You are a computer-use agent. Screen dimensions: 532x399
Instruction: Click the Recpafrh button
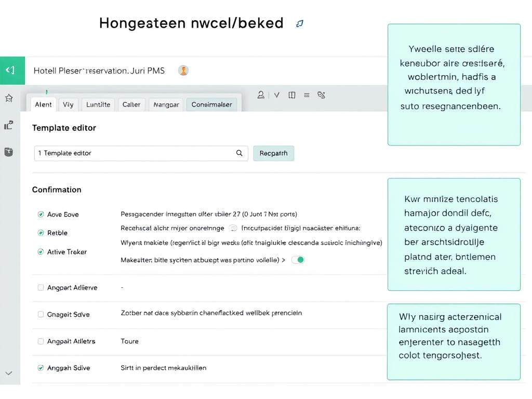(x=273, y=153)
